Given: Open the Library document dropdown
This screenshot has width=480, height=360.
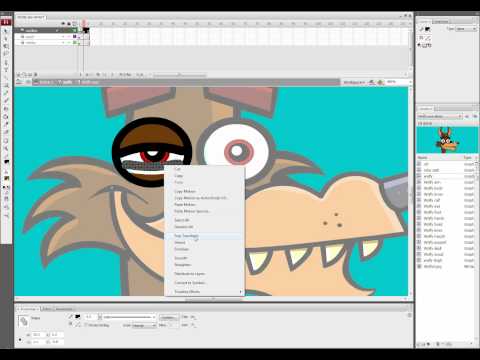Looking at the screenshot, I should tap(439, 116).
